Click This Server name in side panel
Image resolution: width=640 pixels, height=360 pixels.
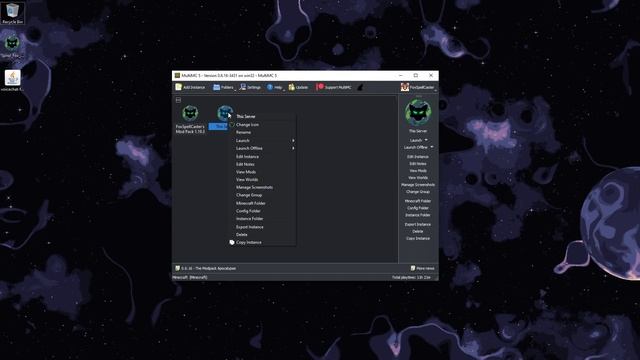(x=418, y=131)
